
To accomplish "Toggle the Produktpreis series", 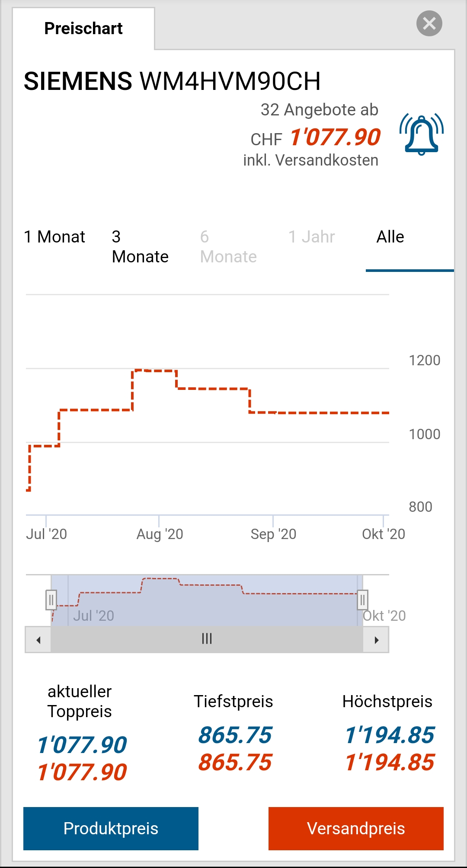I will [111, 828].
